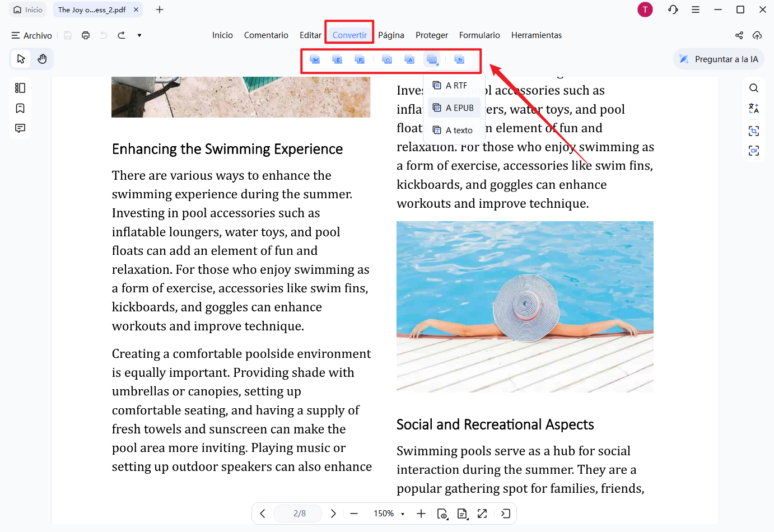This screenshot has width=774, height=532.
Task: Click Preguntar a la IA button
Action: tap(719, 59)
